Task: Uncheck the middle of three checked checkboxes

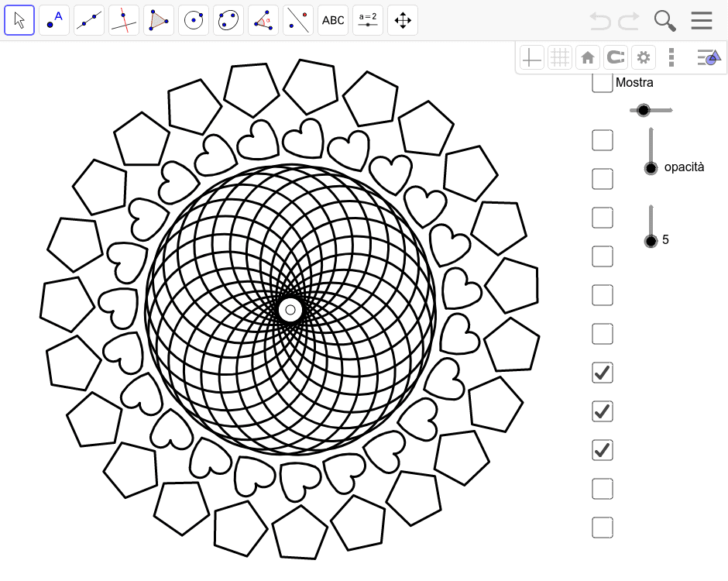Action: click(x=603, y=411)
